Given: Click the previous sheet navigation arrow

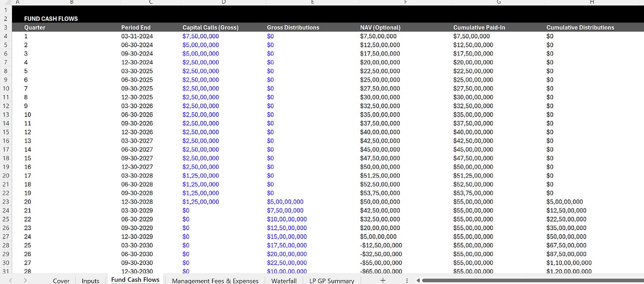Looking at the screenshot, I should (x=11, y=280).
